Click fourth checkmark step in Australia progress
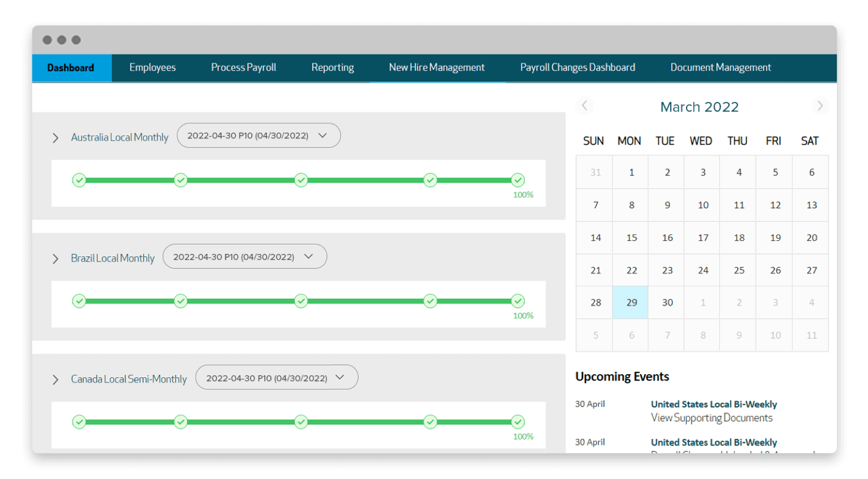 tap(430, 180)
